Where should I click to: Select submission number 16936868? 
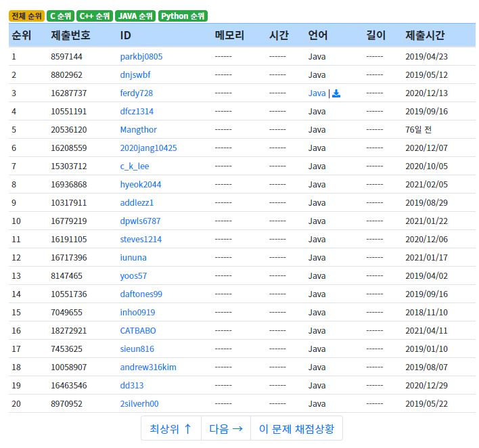tap(69, 185)
